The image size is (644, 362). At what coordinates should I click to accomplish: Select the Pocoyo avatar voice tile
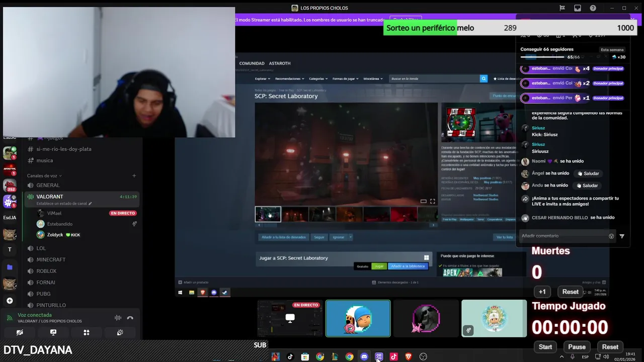pyautogui.click(x=358, y=318)
